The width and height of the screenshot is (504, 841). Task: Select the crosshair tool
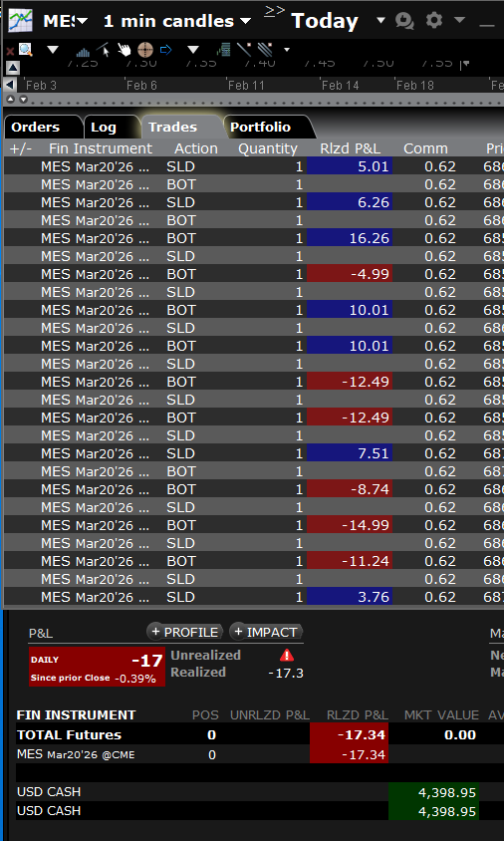(x=145, y=51)
